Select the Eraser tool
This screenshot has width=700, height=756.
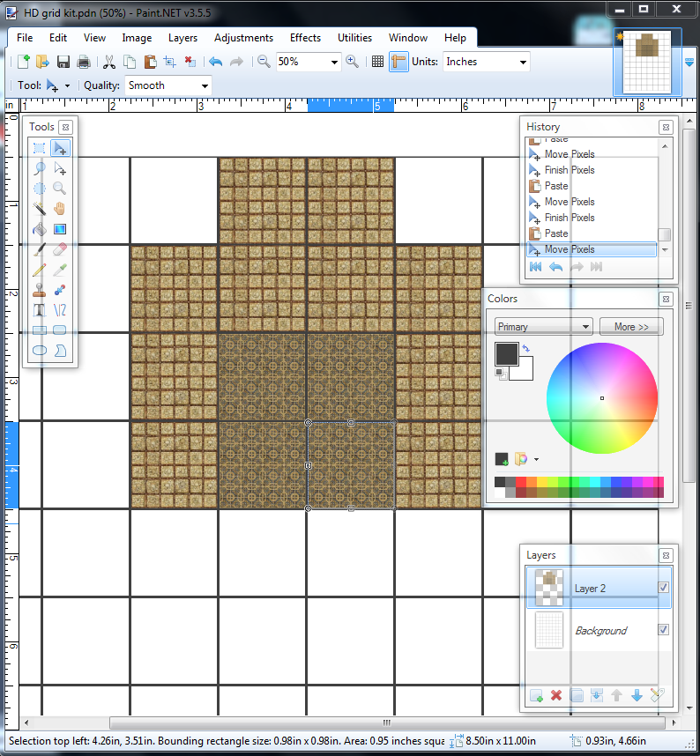coord(60,249)
